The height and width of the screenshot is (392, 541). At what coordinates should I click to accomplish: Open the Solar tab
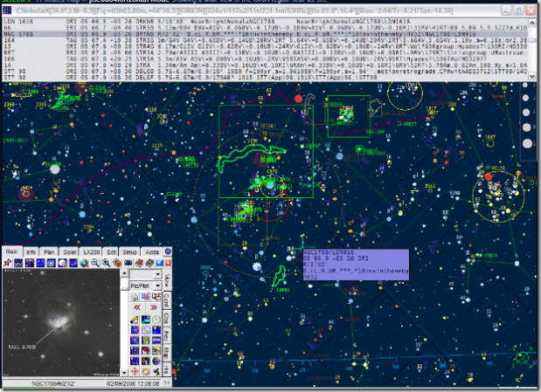(69, 251)
